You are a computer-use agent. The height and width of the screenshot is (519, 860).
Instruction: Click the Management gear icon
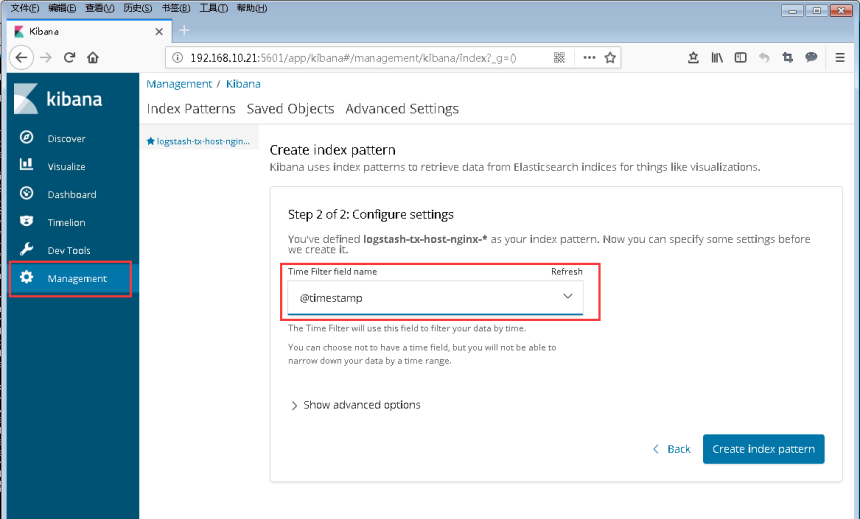pyautogui.click(x=27, y=278)
